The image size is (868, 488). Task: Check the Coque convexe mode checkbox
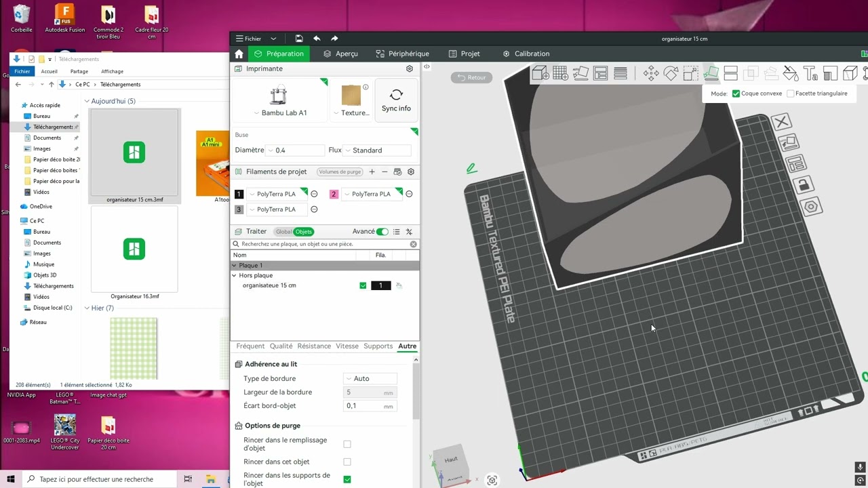pos(736,94)
